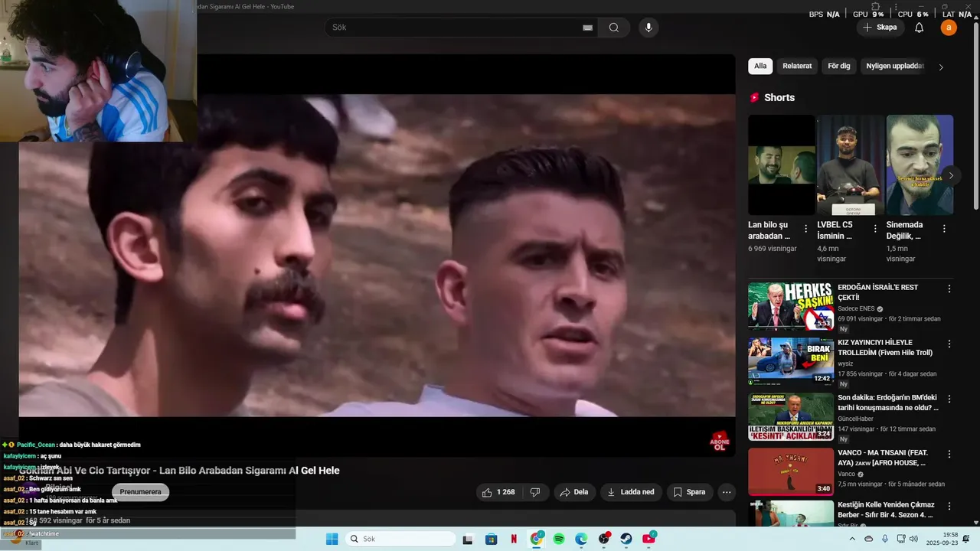Open options for 'Son dakika: Erdoğan'ın BM'deki' video
The height and width of the screenshot is (551, 980).
tap(949, 399)
